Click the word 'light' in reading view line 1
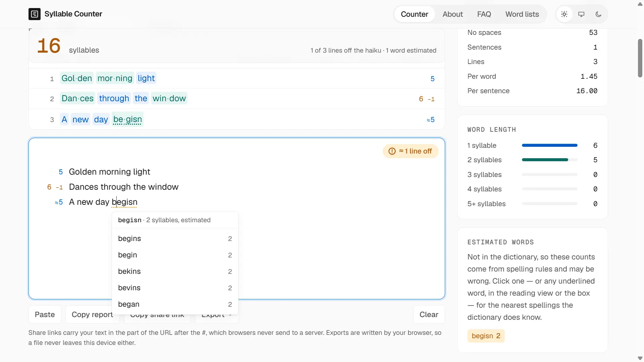Image resolution: width=644 pixels, height=362 pixels. pyautogui.click(x=146, y=78)
